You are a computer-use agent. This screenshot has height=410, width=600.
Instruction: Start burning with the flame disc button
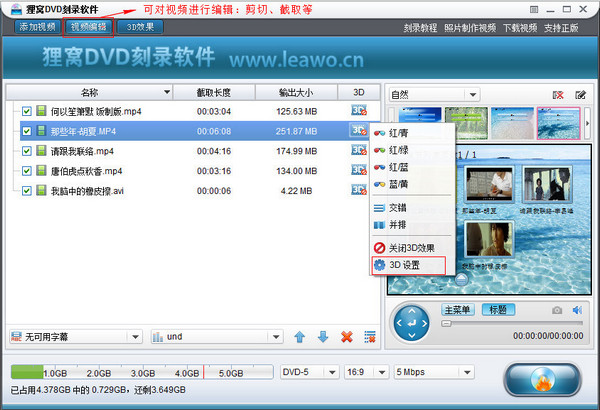[x=543, y=380]
